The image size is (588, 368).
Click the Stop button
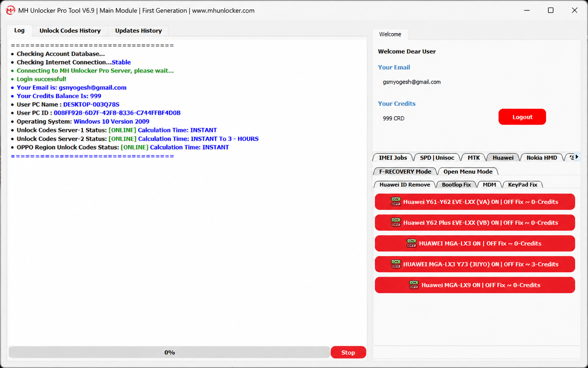348,352
